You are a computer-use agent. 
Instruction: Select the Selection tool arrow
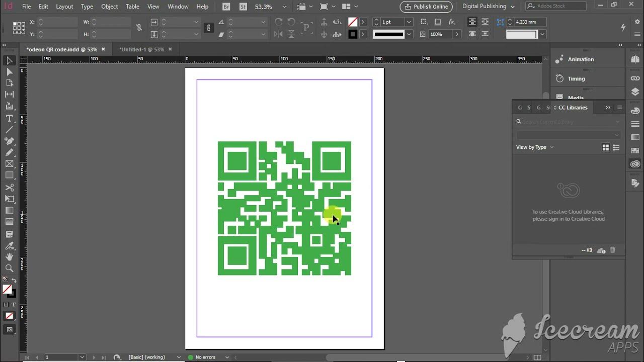click(x=9, y=61)
